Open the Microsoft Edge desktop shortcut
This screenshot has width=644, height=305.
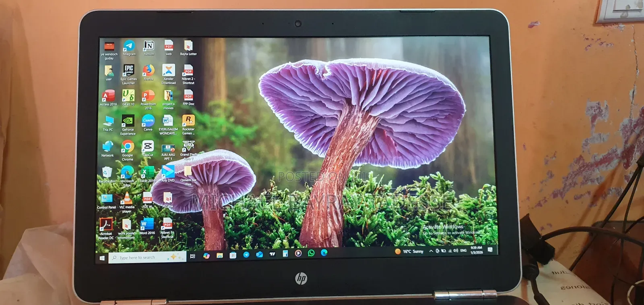pyautogui.click(x=127, y=176)
